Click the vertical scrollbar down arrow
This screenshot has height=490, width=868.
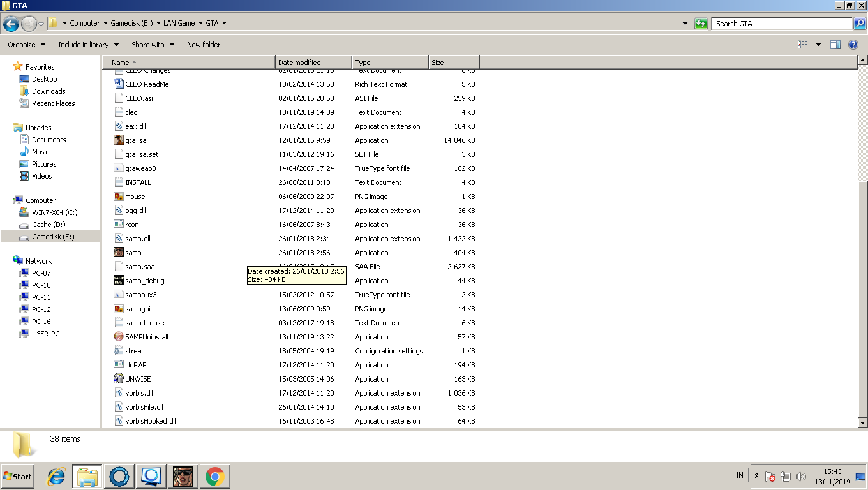(862, 423)
